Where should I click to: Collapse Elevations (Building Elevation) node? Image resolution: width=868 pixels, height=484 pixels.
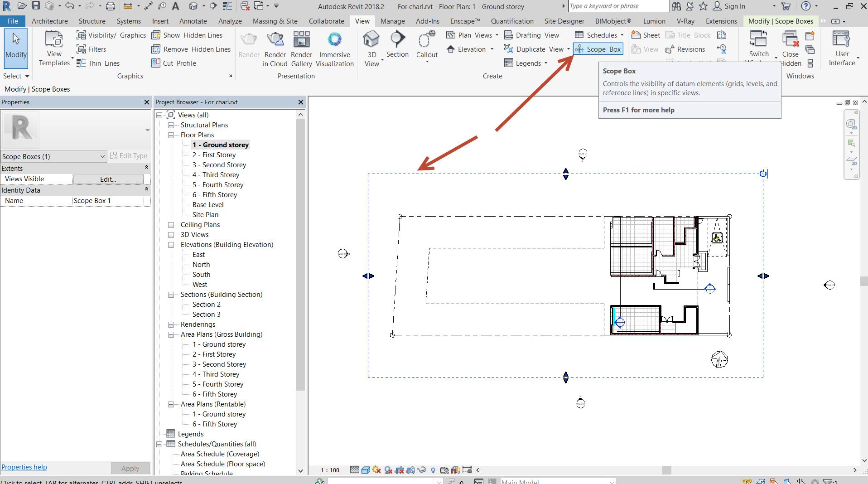point(171,245)
